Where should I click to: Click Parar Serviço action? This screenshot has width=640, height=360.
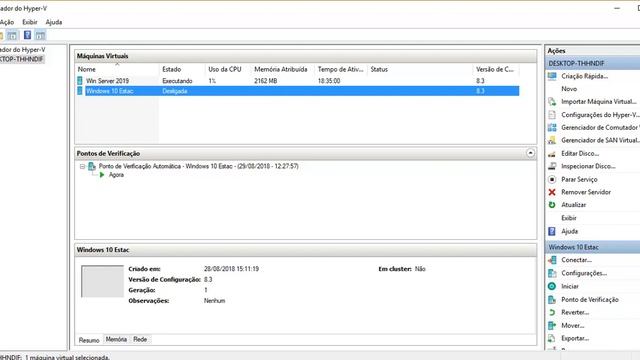pos(579,179)
